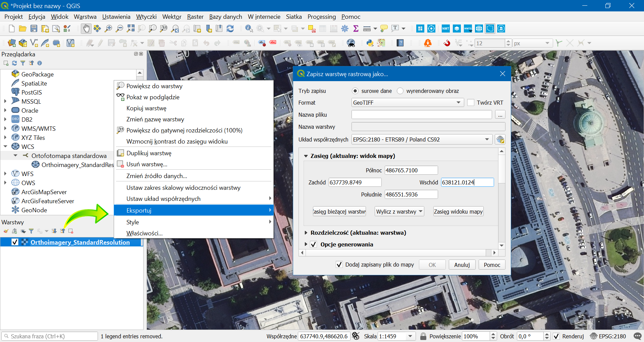Select the 'wyrenderowany obraz' radio button
Viewport: 644px width, 342px height.
coord(400,91)
